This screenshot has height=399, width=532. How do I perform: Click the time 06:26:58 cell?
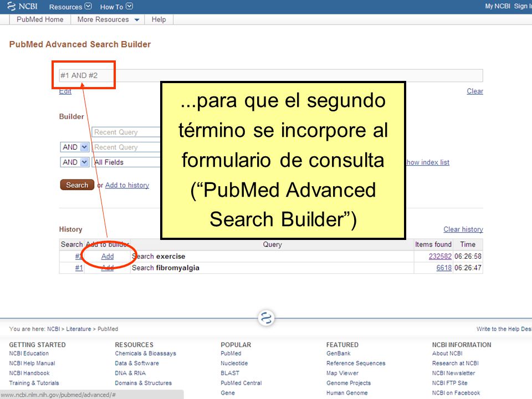(468, 256)
